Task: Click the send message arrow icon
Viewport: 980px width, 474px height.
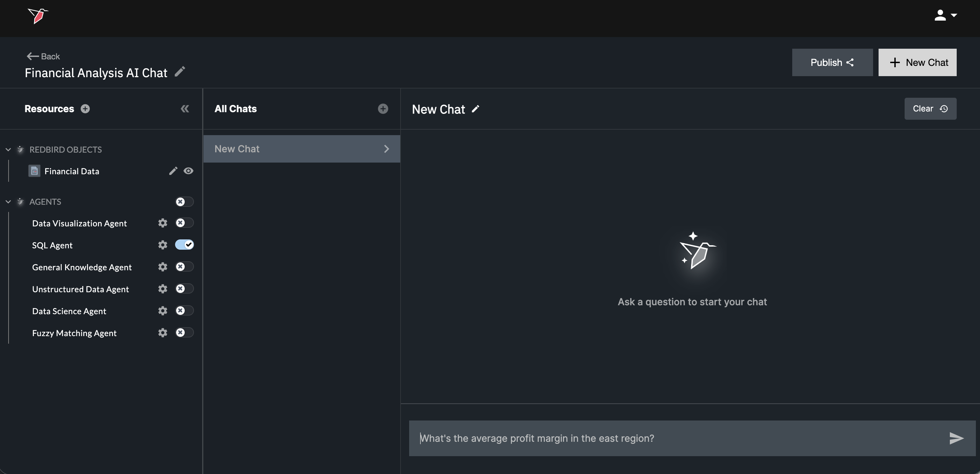Action: [956, 438]
